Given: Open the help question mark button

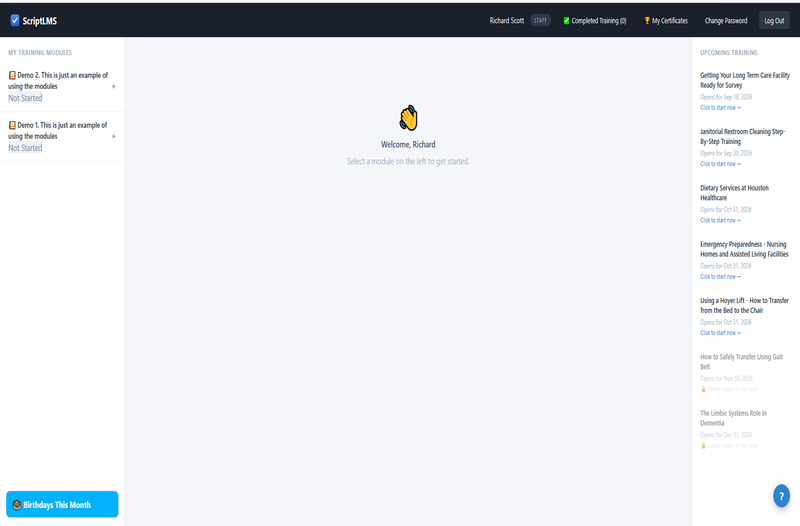Looking at the screenshot, I should tap(781, 495).
